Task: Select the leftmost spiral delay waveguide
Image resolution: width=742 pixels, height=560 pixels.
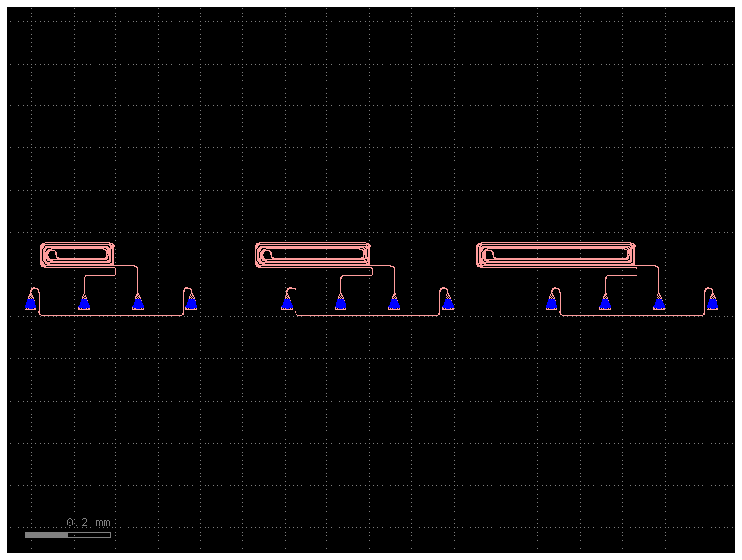Action: [77, 252]
